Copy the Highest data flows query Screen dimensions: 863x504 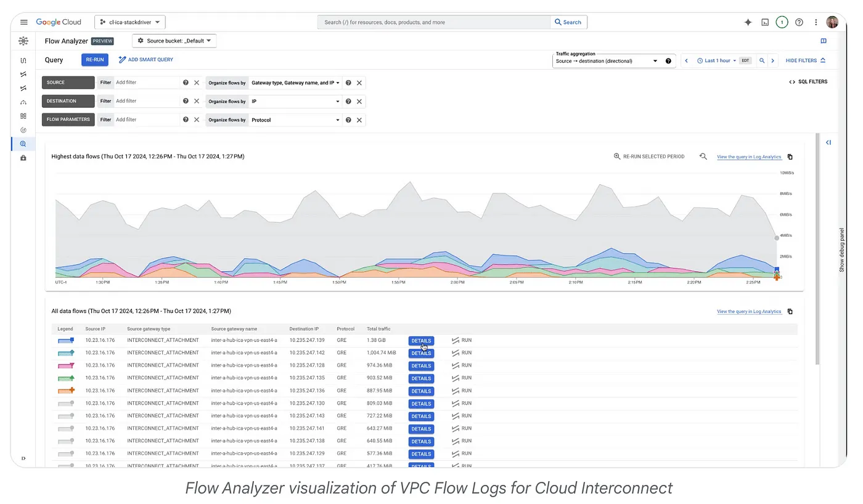tap(790, 157)
